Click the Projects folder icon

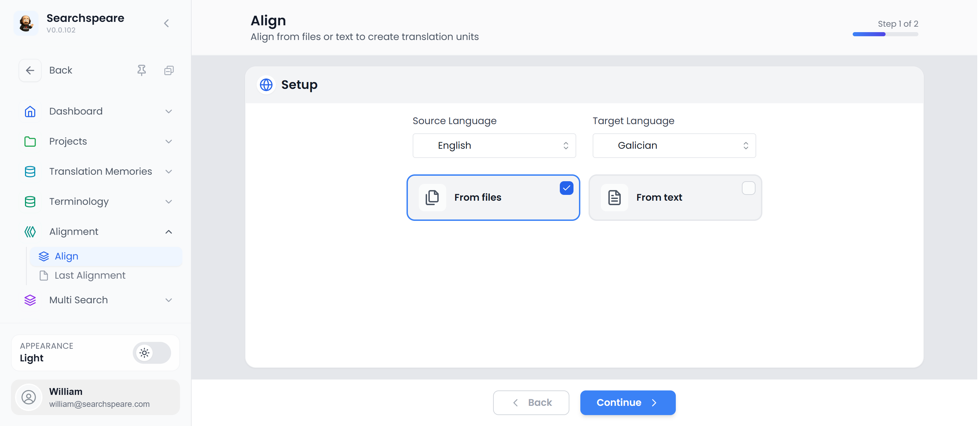tap(30, 141)
